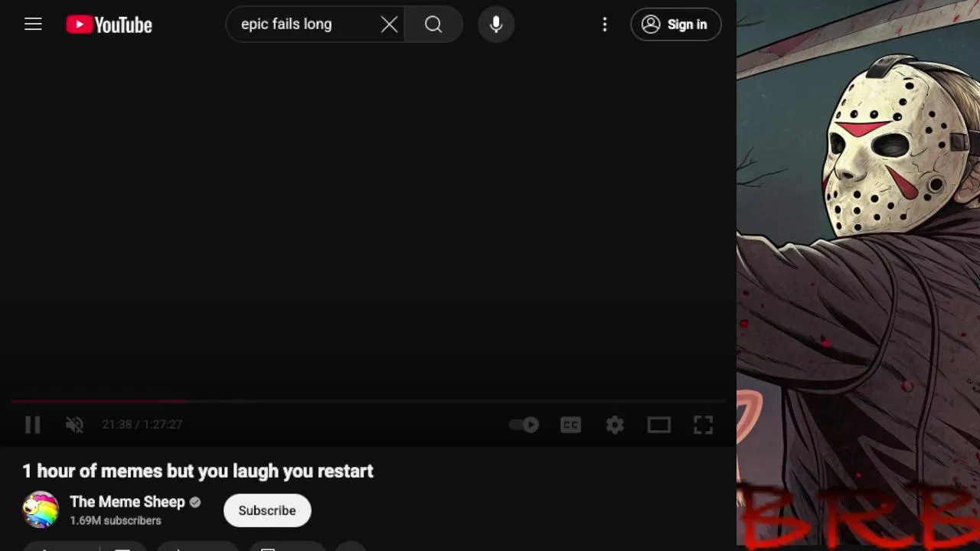Clear the search text with the X
Image resolution: width=980 pixels, height=551 pixels.
389,24
